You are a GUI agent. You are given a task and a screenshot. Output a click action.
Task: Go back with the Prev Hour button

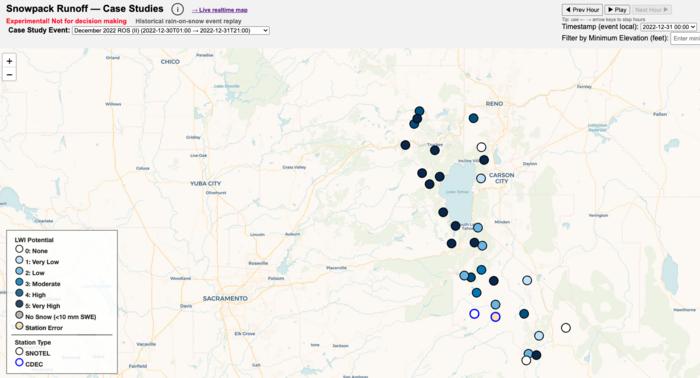point(582,10)
